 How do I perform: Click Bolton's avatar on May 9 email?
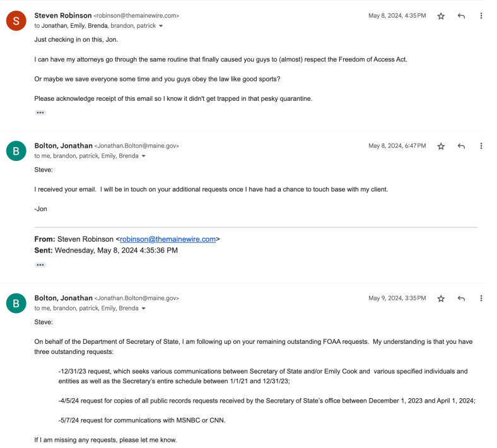pos(16,303)
